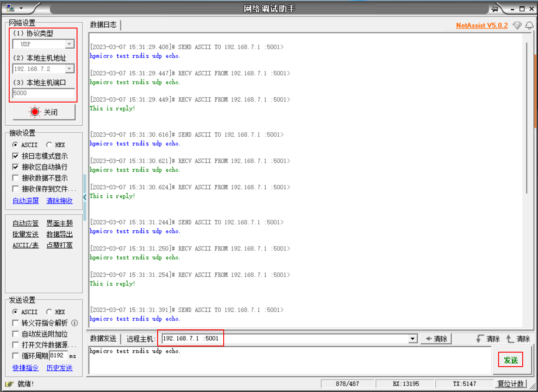Enable 自动发送附加位 checkbox
Image resolution: width=538 pixels, height=392 pixels.
[15, 334]
